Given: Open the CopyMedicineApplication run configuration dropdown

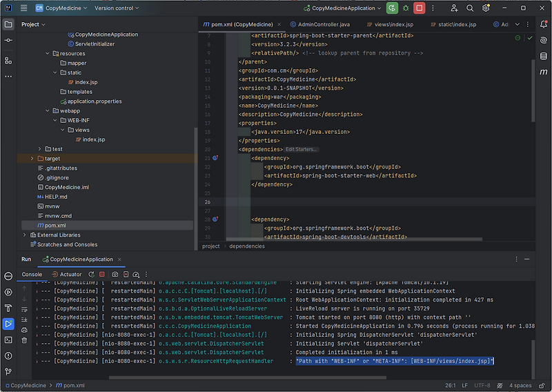Looking at the screenshot, I should [342, 8].
